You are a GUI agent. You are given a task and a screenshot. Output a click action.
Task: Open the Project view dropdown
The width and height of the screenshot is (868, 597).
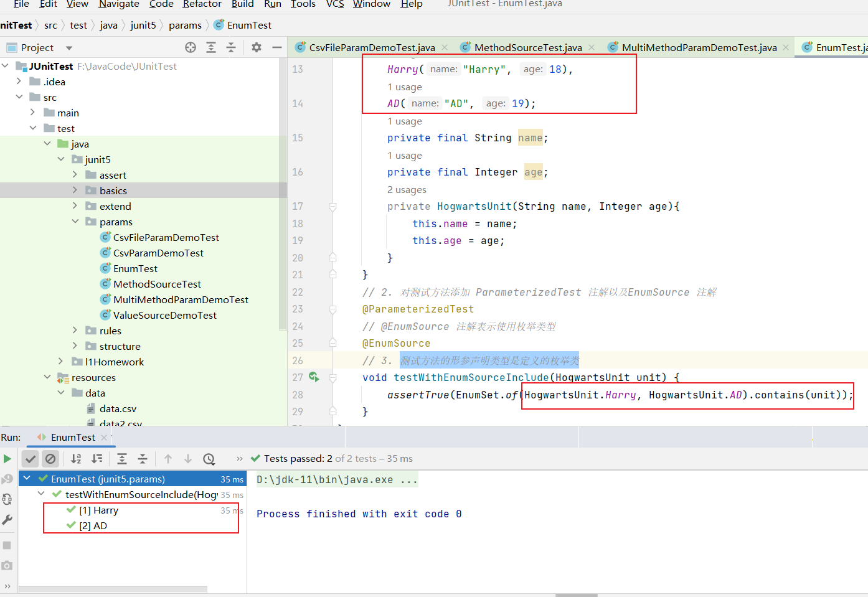pos(69,48)
